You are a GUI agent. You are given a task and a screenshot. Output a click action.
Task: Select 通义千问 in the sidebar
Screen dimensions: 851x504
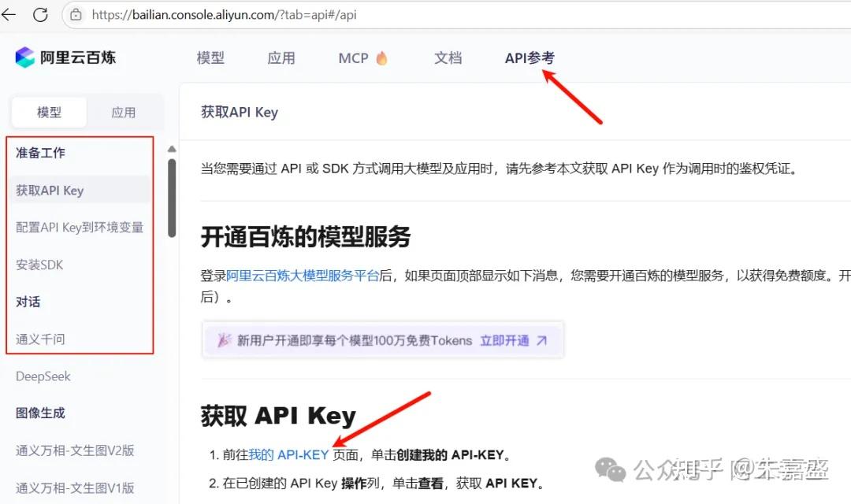click(x=40, y=339)
